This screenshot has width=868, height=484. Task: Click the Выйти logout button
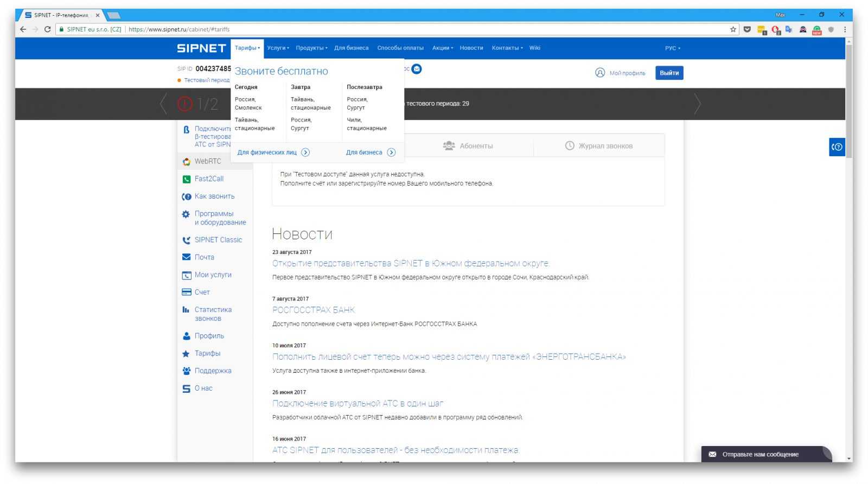point(669,73)
